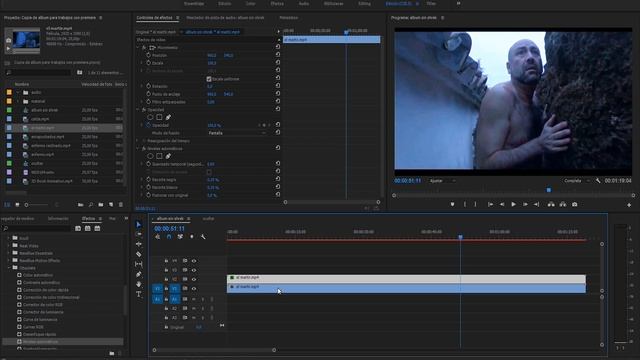
Task: Open the Audio workspace tab
Action: tap(304, 4)
